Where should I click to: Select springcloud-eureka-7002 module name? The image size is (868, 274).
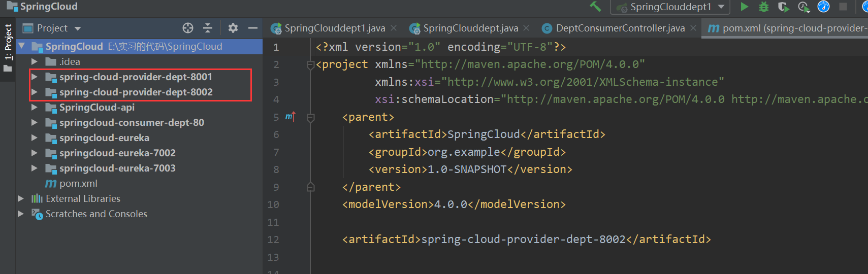click(117, 153)
